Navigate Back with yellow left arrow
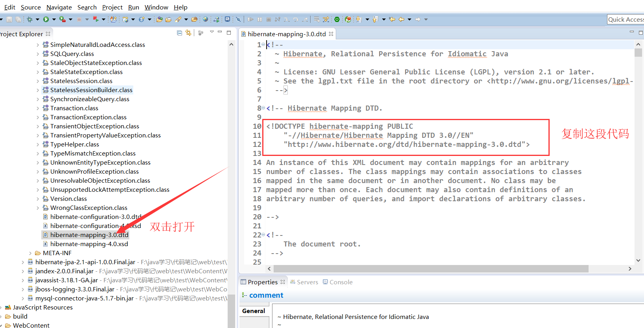This screenshot has height=328, width=644. [x=401, y=19]
